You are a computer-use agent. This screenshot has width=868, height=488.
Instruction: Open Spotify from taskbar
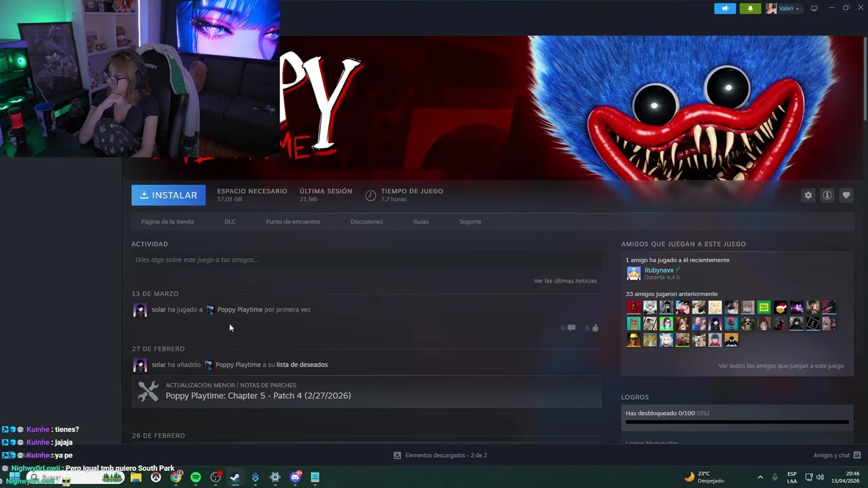[196, 477]
